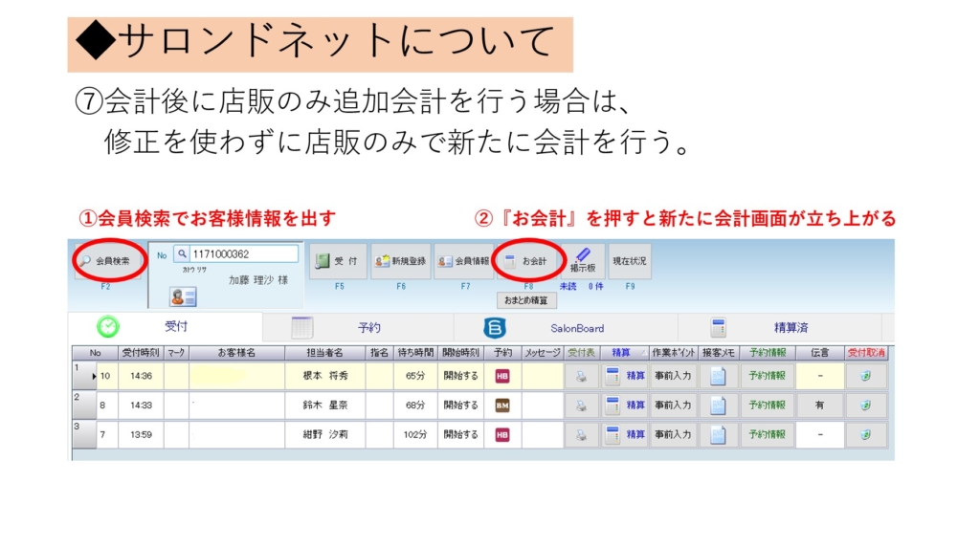Screen dimensions: 980x548
Task: Switch to the 受付 tab
Action: tap(165, 327)
